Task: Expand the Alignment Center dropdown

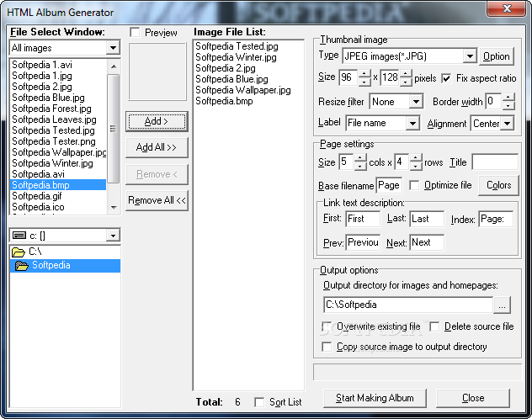Action: tap(508, 124)
